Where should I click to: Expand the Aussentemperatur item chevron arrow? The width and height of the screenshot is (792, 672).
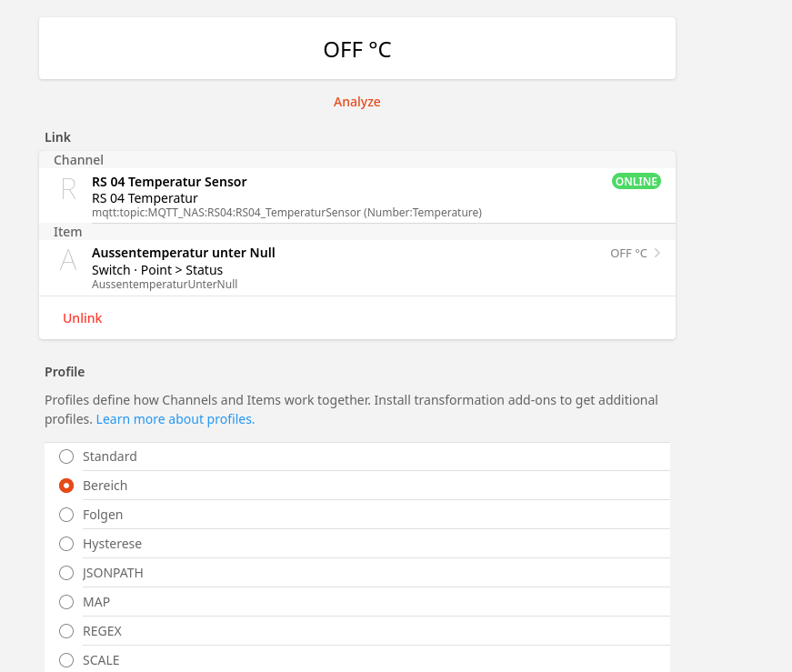[x=657, y=253]
